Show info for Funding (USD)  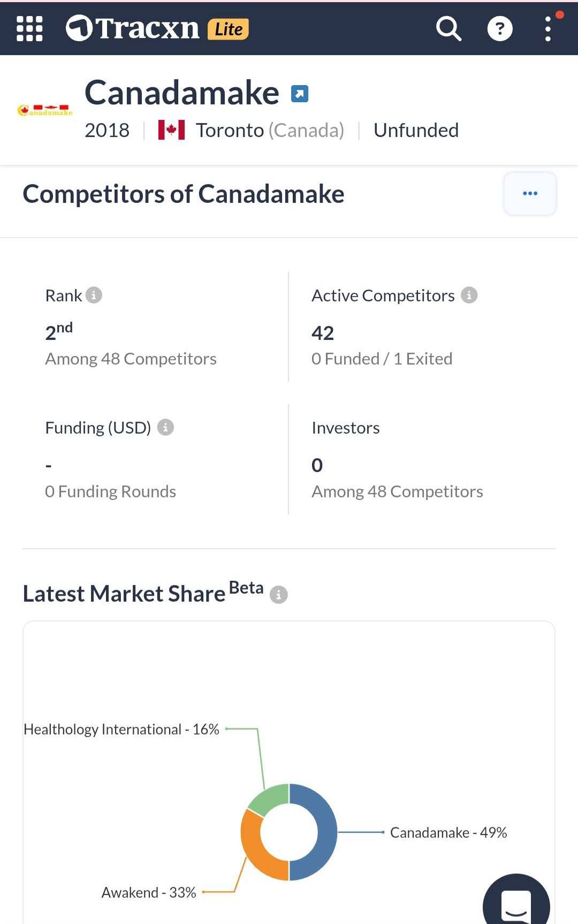click(165, 427)
